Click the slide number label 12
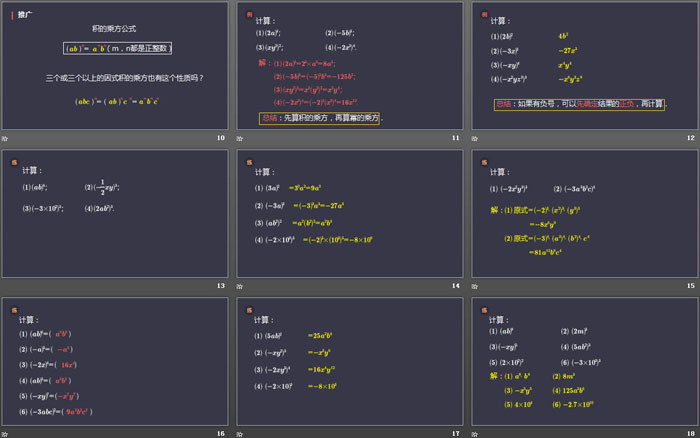The image size is (700, 438). point(691,138)
